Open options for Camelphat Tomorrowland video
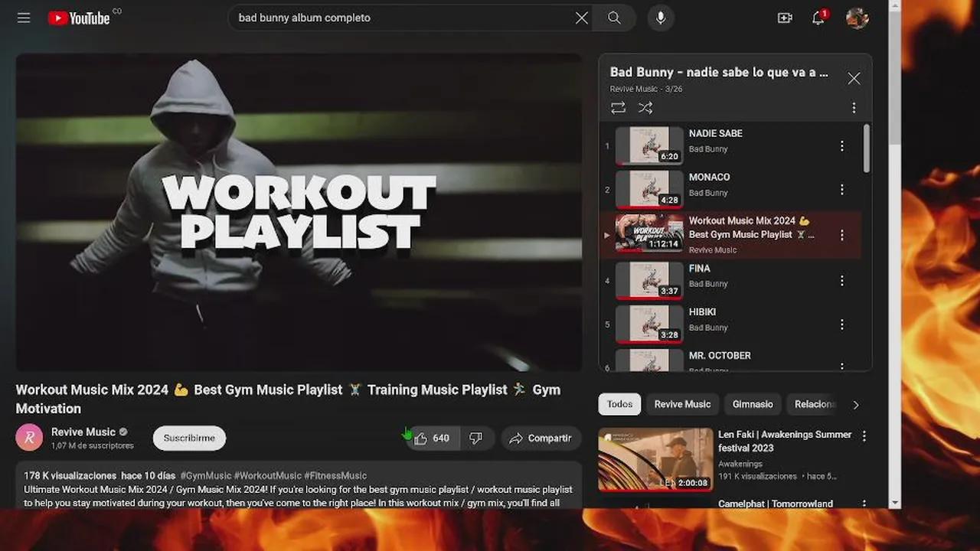Viewport: 980px width, 551px height. 864,504
